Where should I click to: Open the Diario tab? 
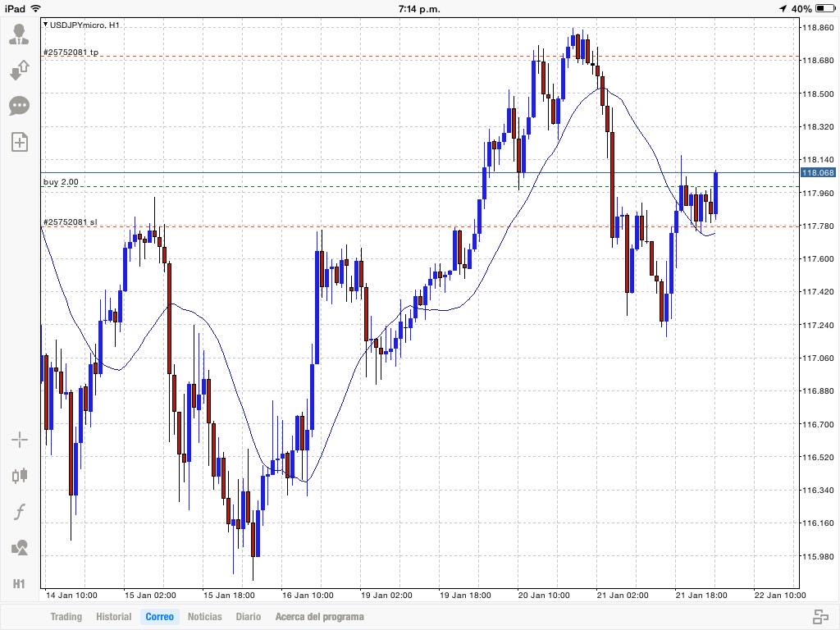249,617
